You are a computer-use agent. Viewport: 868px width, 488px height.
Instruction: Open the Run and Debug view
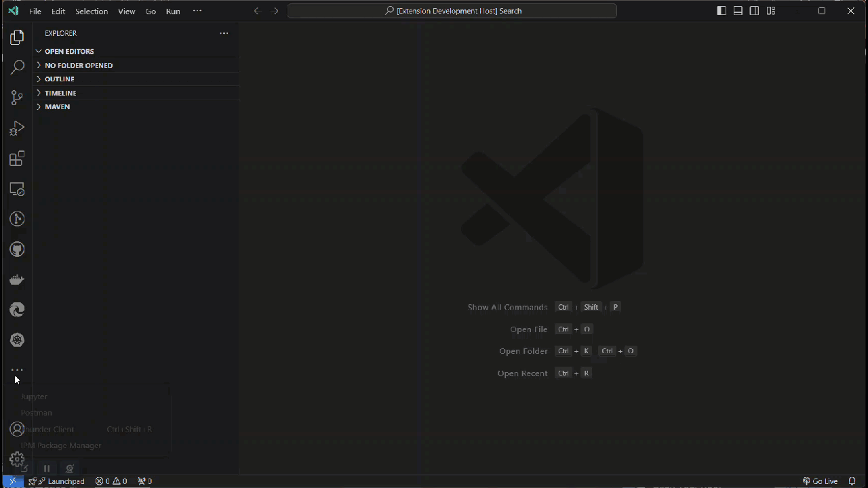17,128
